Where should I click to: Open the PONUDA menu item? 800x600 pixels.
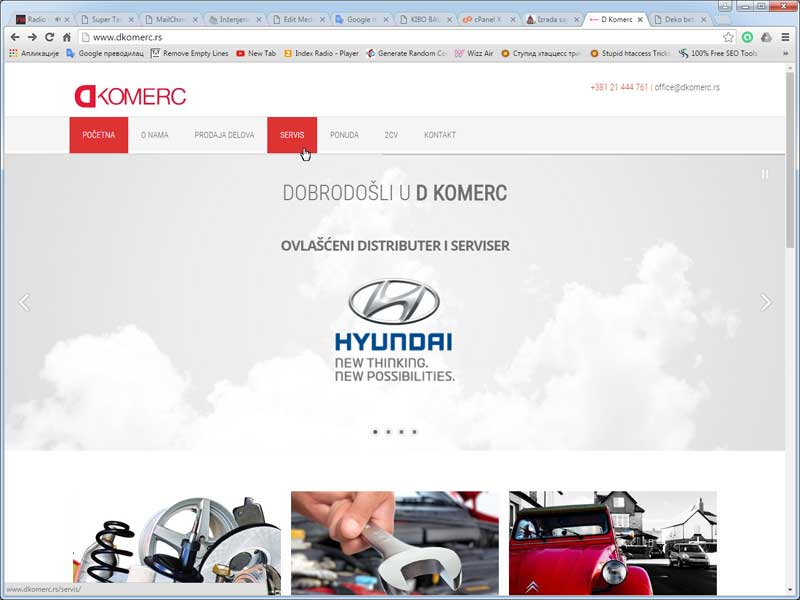(344, 135)
